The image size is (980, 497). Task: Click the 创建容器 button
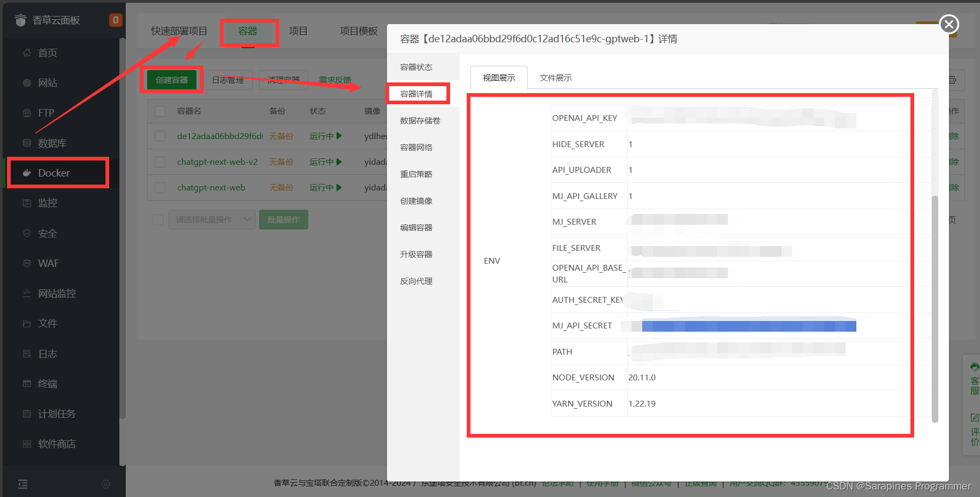171,79
